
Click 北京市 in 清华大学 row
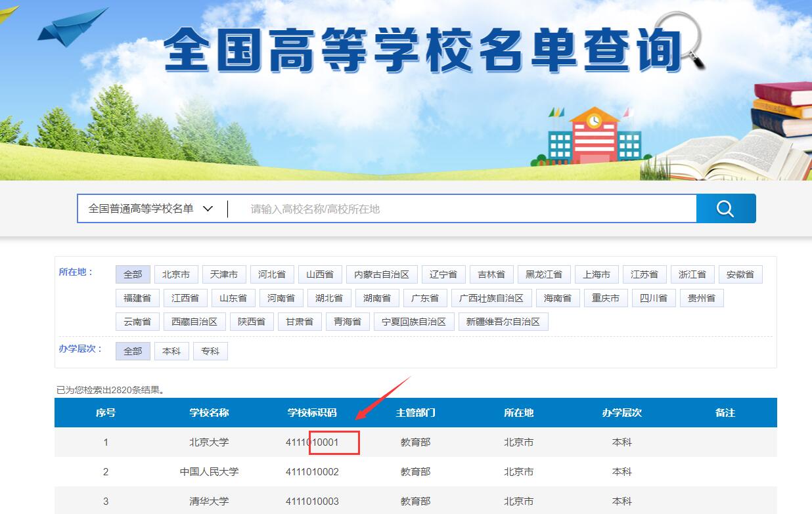(518, 502)
